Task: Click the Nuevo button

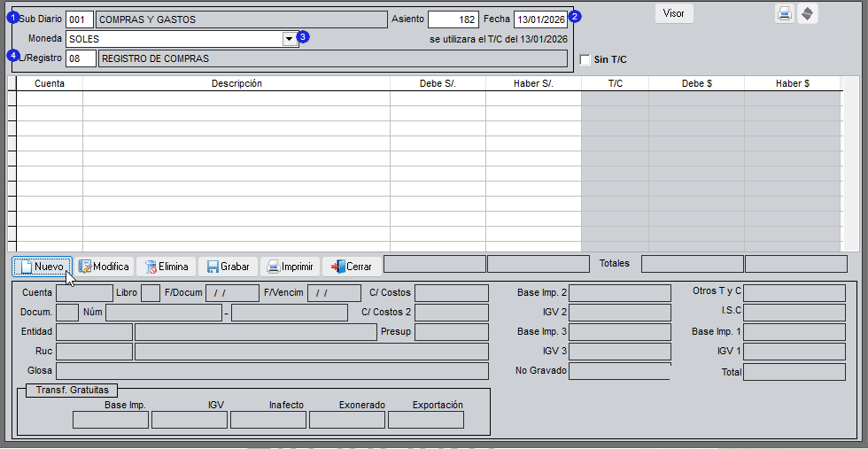Action: 43,267
